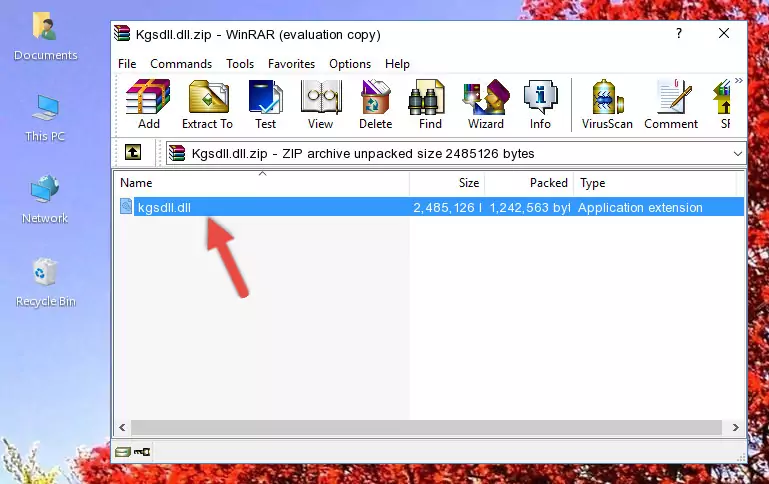
Task: Sort by the Name column header
Action: click(x=262, y=183)
